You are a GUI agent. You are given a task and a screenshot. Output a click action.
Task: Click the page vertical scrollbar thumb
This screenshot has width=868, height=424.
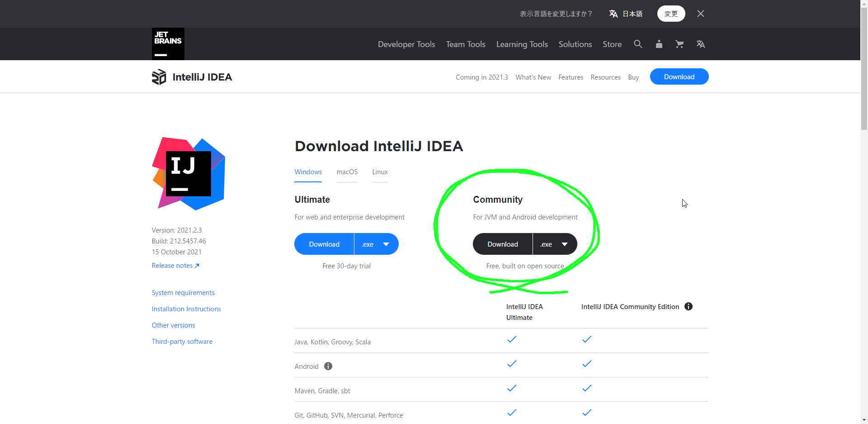[x=864, y=68]
